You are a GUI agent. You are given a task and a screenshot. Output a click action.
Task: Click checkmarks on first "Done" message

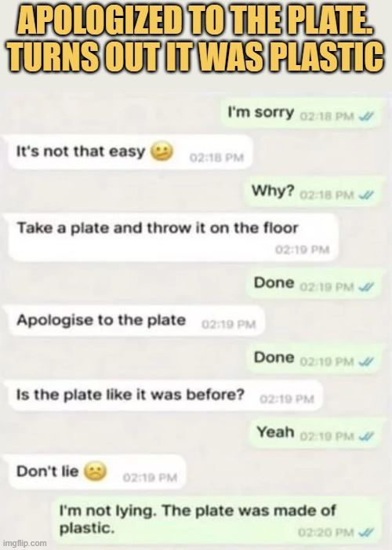(366, 287)
